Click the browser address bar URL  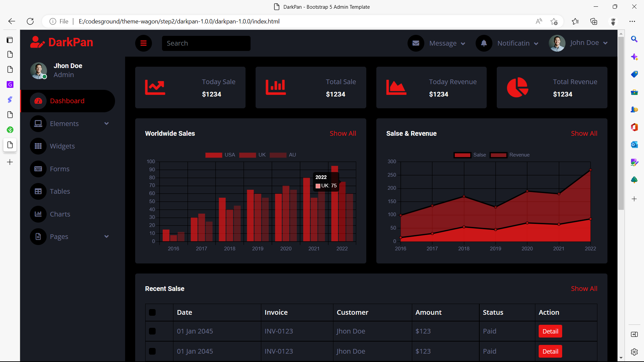tap(179, 21)
